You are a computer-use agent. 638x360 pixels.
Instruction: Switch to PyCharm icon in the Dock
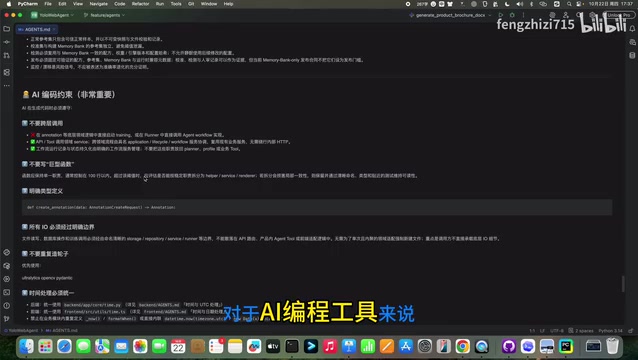tap(566, 346)
